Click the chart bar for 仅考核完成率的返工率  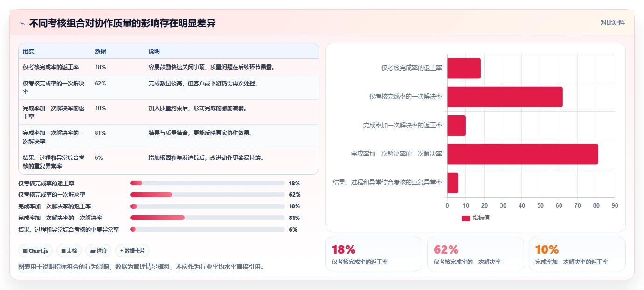click(464, 68)
